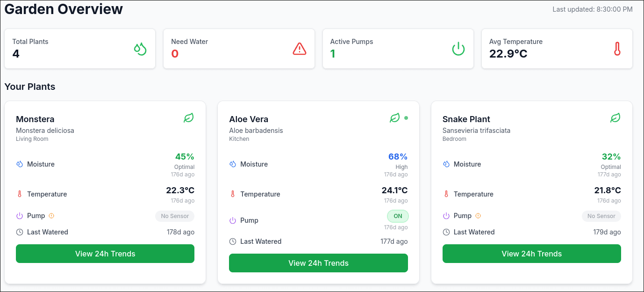Image resolution: width=644 pixels, height=292 pixels.
Task: Click the warning triangle icon in Need Water
Action: [300, 49]
